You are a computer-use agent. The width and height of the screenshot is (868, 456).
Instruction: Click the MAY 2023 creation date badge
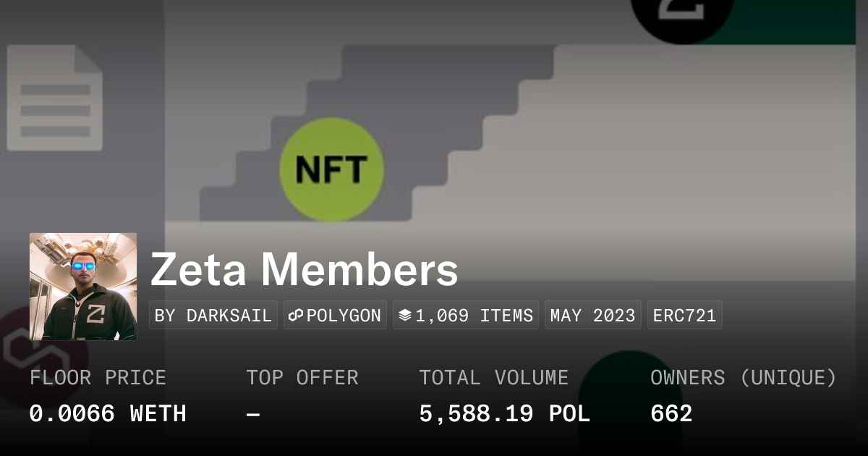[x=592, y=316]
